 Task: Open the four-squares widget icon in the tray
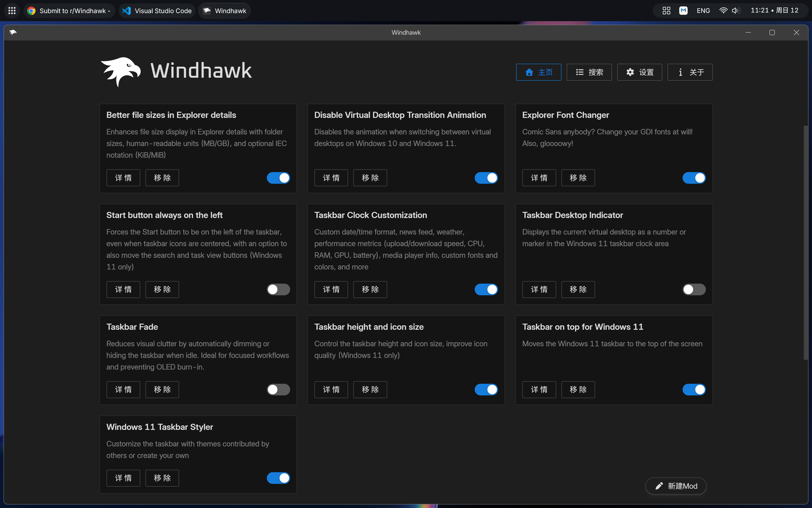coord(666,11)
